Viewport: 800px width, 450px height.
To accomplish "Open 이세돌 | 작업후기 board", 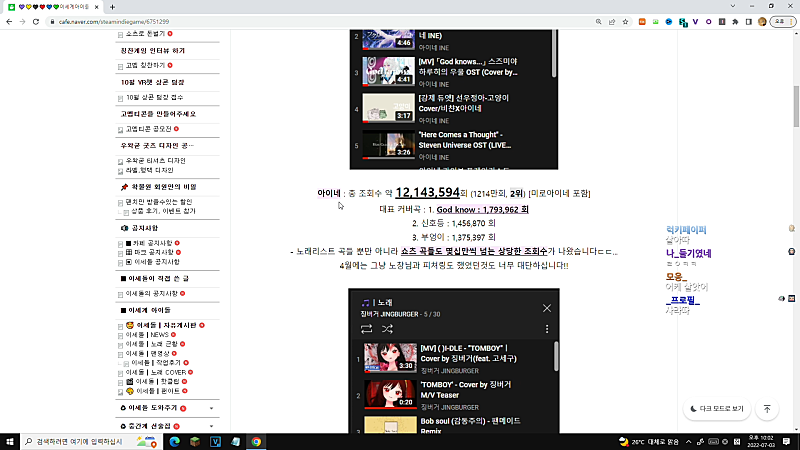I will coord(156,363).
